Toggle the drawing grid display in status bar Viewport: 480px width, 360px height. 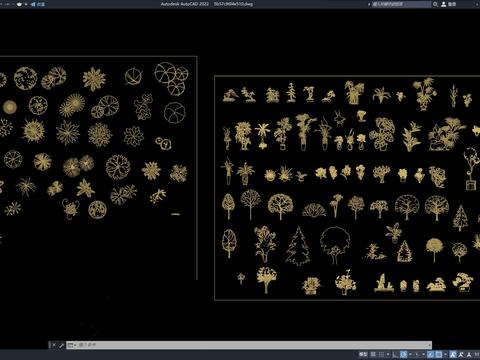pyautogui.click(x=373, y=354)
